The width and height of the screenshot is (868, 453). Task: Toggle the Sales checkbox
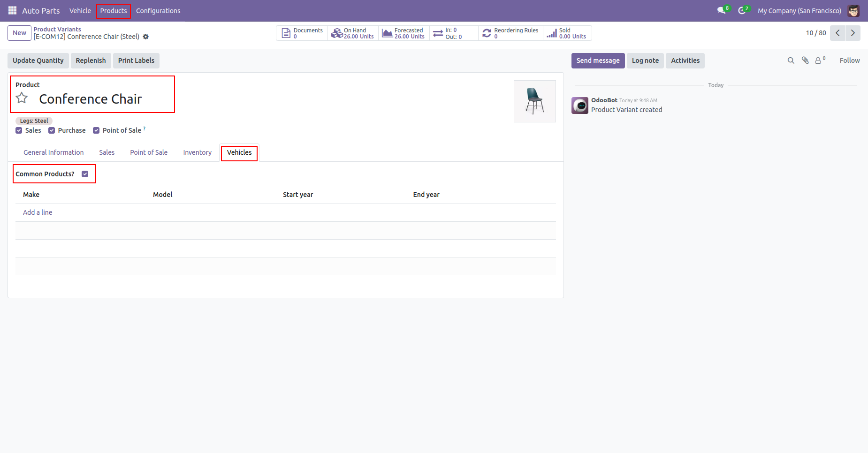(x=19, y=130)
